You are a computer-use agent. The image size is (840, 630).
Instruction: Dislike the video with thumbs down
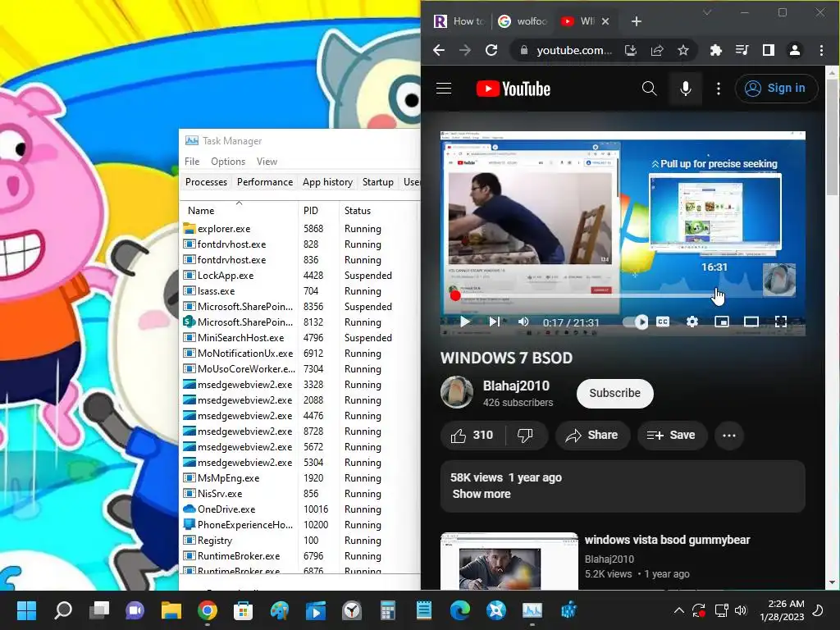pos(526,435)
